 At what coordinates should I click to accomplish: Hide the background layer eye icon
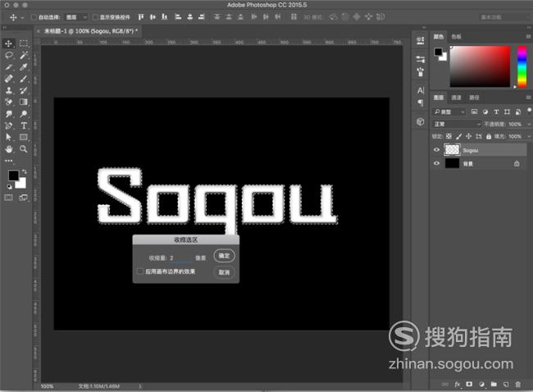[436, 163]
